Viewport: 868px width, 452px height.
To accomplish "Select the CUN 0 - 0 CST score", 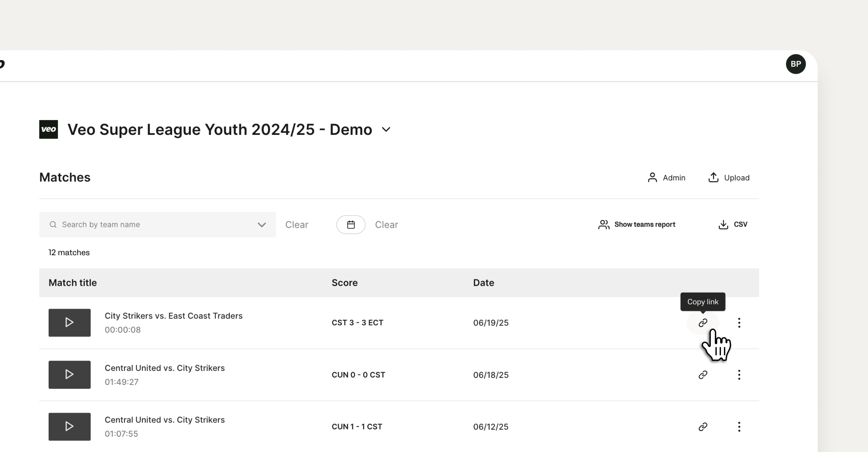I will coord(358,375).
